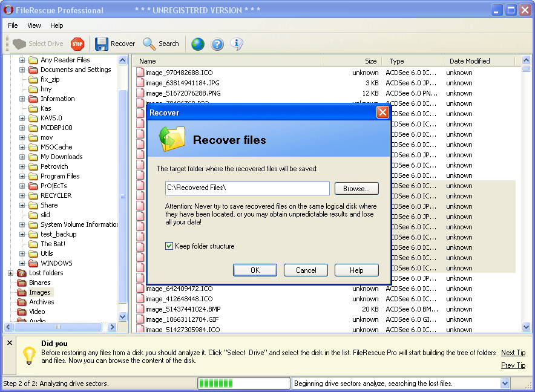
Task: Click the Documents and Settings folder icon
Action: [33, 70]
